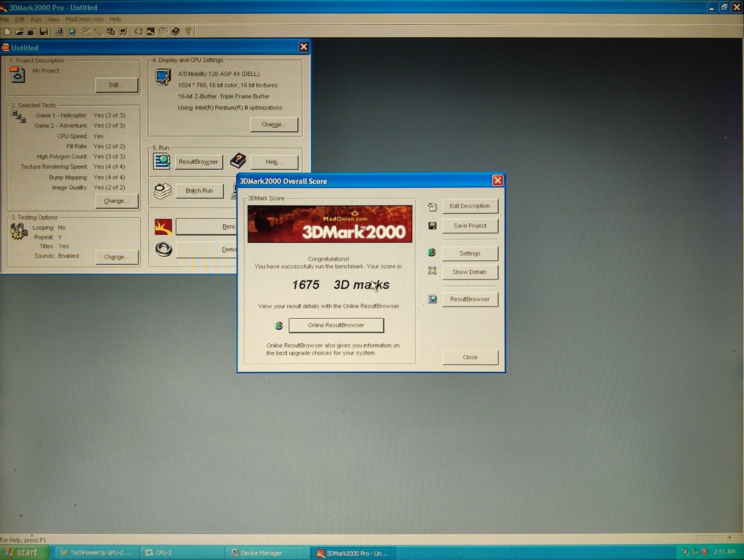This screenshot has width=744, height=560.
Task: Click the testing options gears toolbar icon
Action: [x=111, y=32]
